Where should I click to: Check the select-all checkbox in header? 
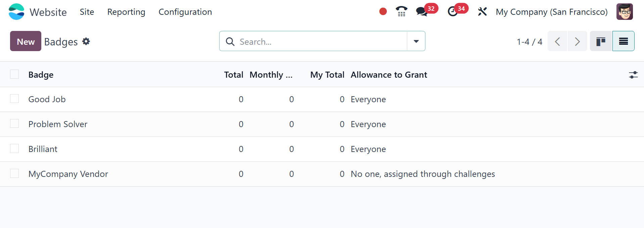coord(14,74)
